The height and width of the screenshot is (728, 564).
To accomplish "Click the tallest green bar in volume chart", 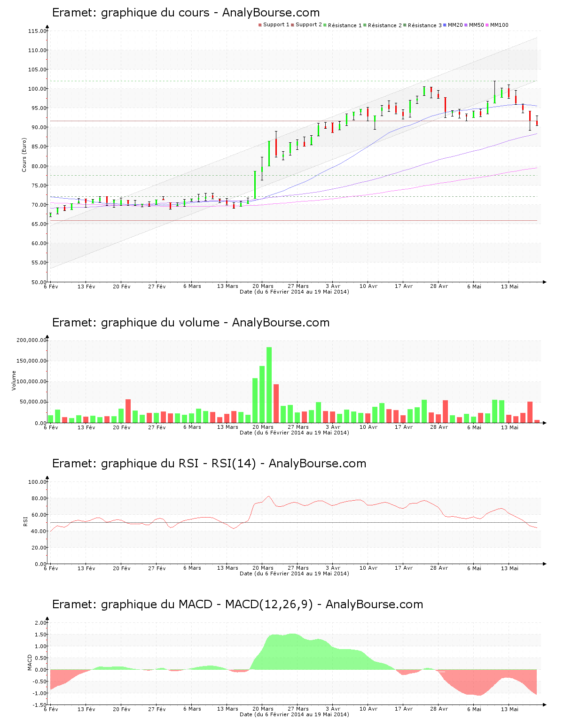I will [x=269, y=385].
